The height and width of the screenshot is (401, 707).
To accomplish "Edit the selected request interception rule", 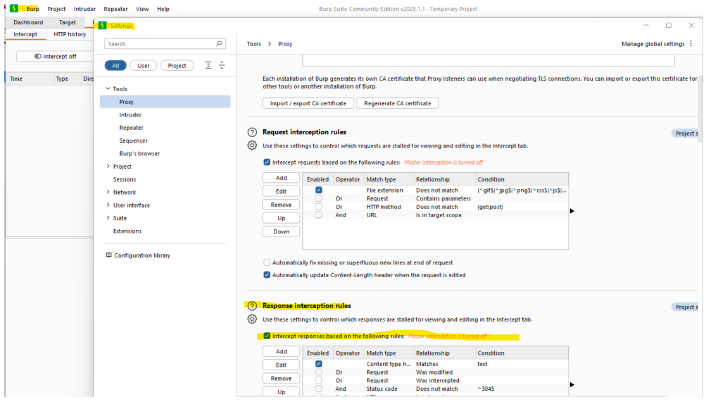I will coord(281,191).
